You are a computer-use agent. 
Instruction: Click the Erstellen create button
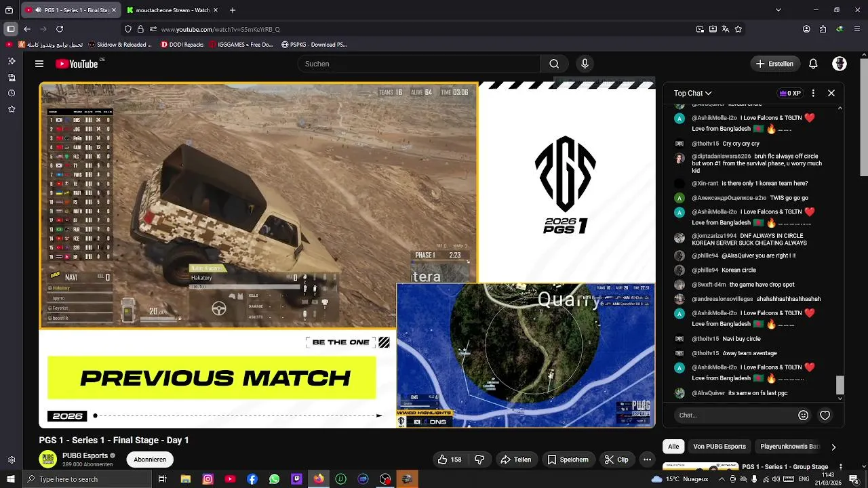pyautogui.click(x=774, y=64)
